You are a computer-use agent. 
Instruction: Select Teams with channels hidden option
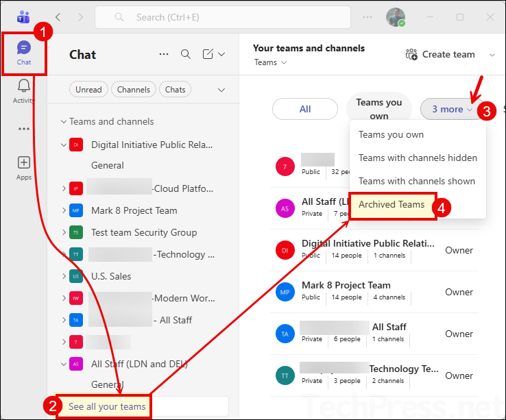pos(418,158)
